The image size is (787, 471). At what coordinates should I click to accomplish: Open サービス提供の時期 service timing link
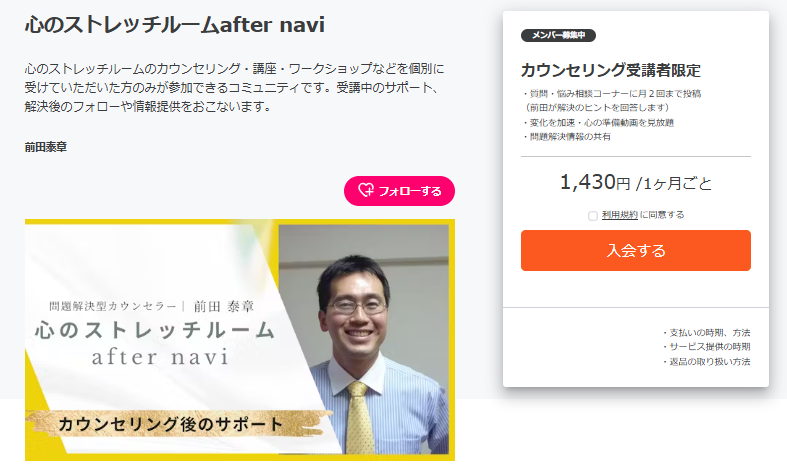(x=707, y=347)
